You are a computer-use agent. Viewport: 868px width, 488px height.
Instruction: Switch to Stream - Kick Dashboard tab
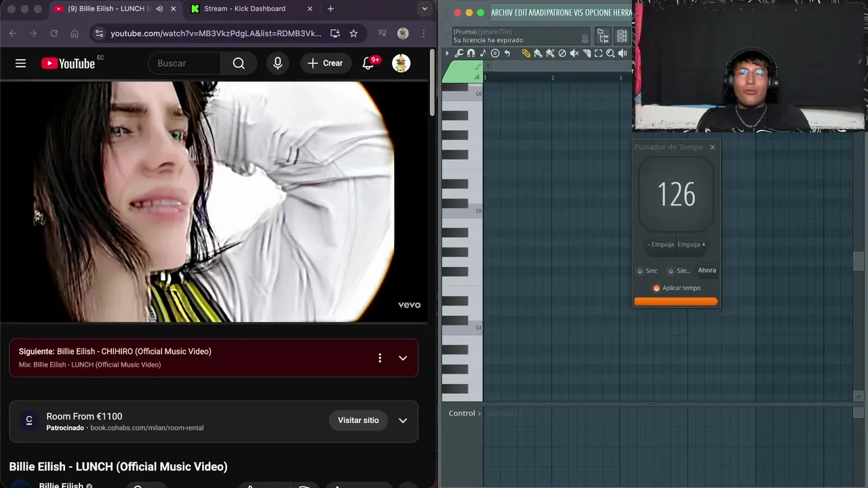252,9
